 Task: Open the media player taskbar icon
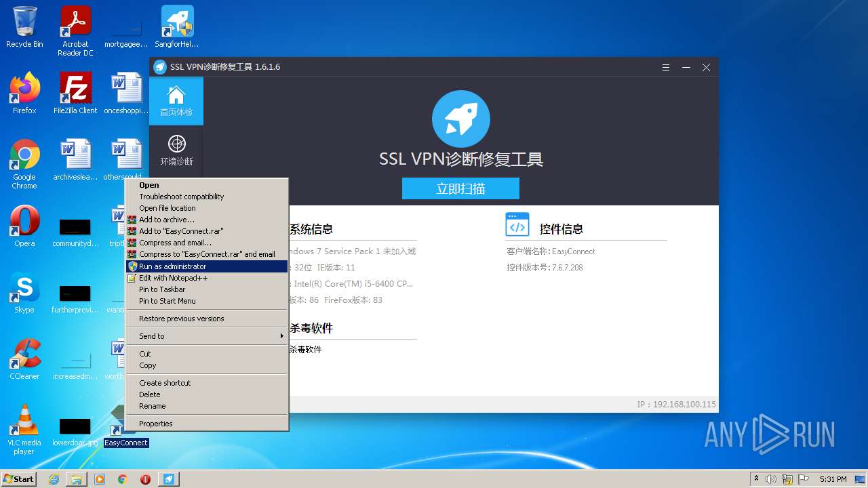coord(100,479)
